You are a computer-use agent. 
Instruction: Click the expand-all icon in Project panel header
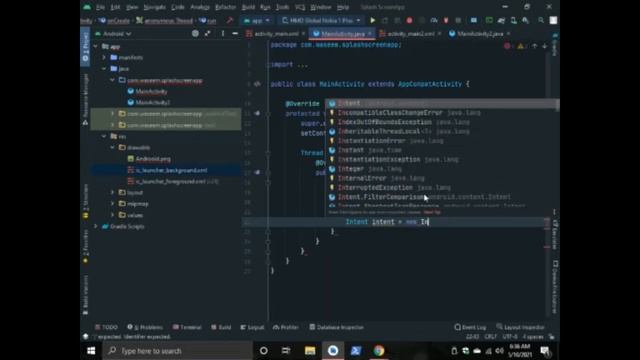208,33
